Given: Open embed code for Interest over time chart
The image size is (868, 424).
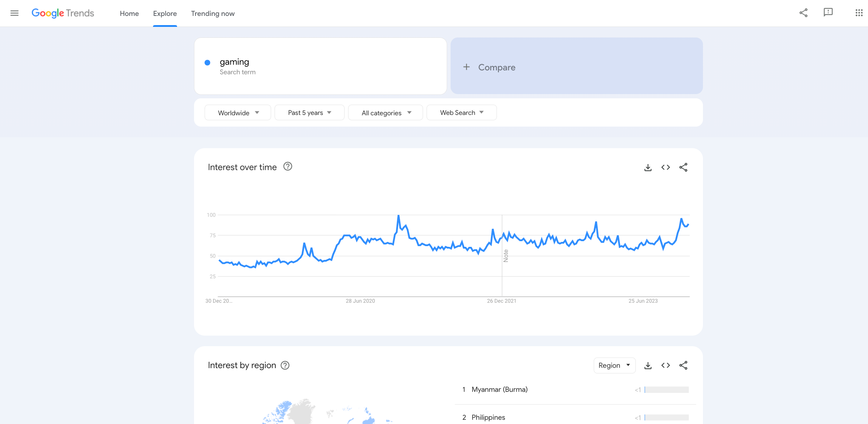Looking at the screenshot, I should (x=665, y=167).
